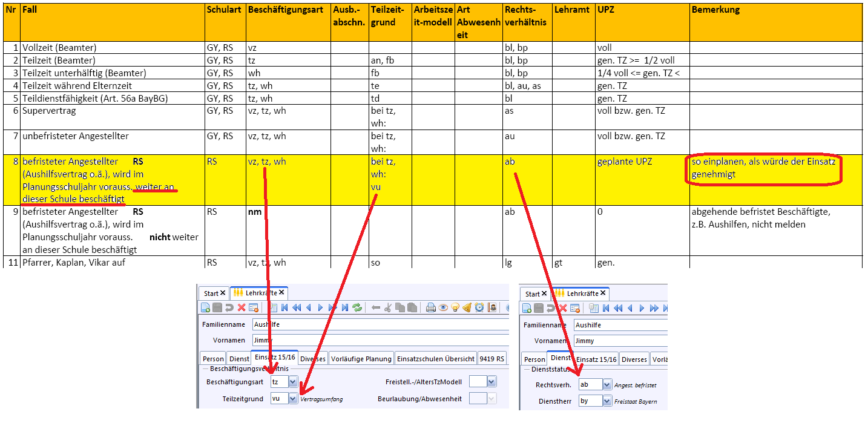The height and width of the screenshot is (446, 868).
Task: Click cell 'Vollzeit (Beamter)' in table
Action: 113,47
